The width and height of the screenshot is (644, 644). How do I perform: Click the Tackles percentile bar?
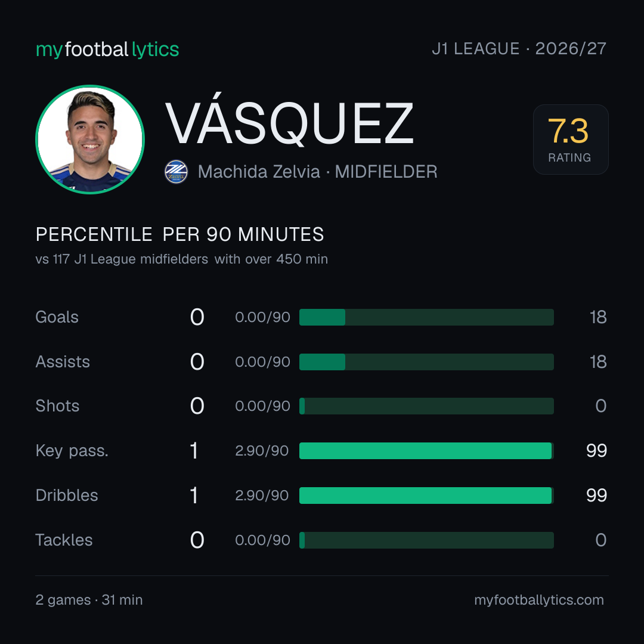click(426, 540)
